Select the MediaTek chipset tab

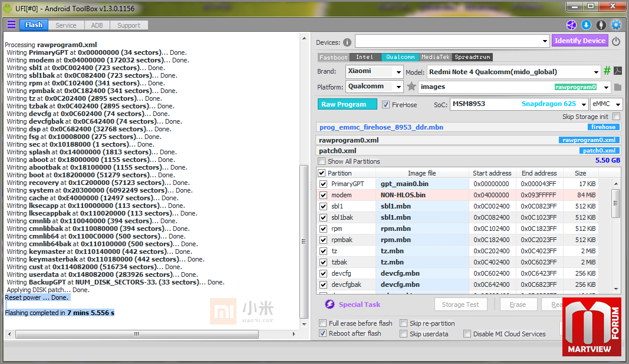436,57
